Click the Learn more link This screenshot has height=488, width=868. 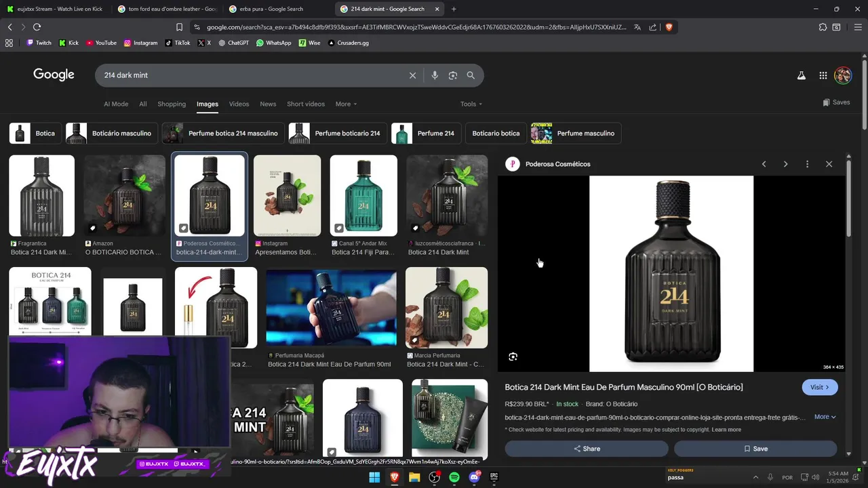(726, 430)
